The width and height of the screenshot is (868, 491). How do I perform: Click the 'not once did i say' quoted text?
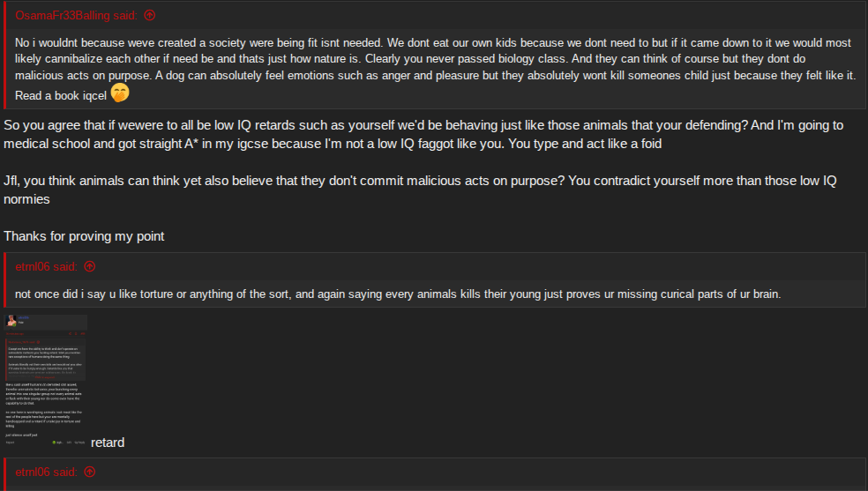(398, 294)
